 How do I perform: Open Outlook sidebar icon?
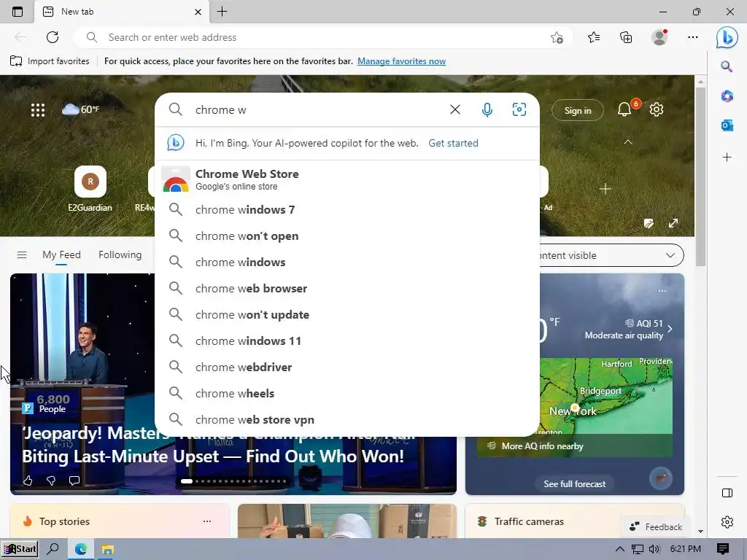[727, 125]
